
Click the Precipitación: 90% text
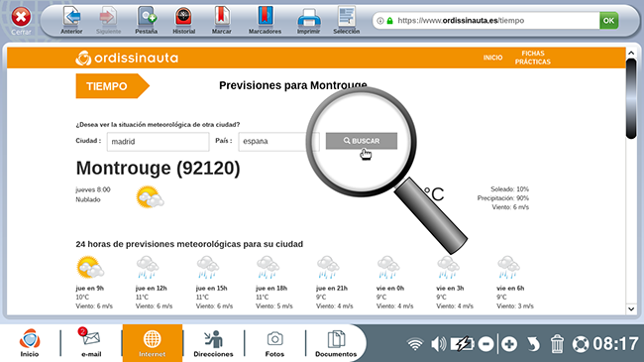tap(502, 198)
